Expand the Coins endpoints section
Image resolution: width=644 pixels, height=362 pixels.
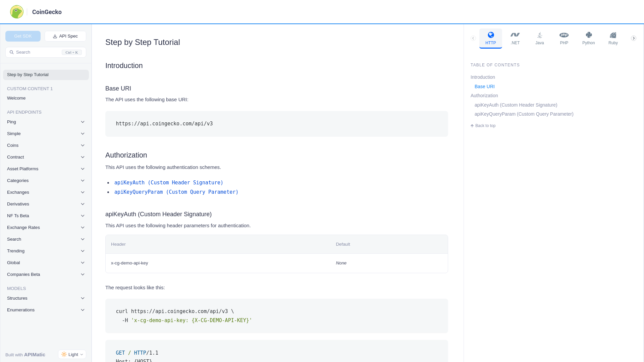(46, 145)
